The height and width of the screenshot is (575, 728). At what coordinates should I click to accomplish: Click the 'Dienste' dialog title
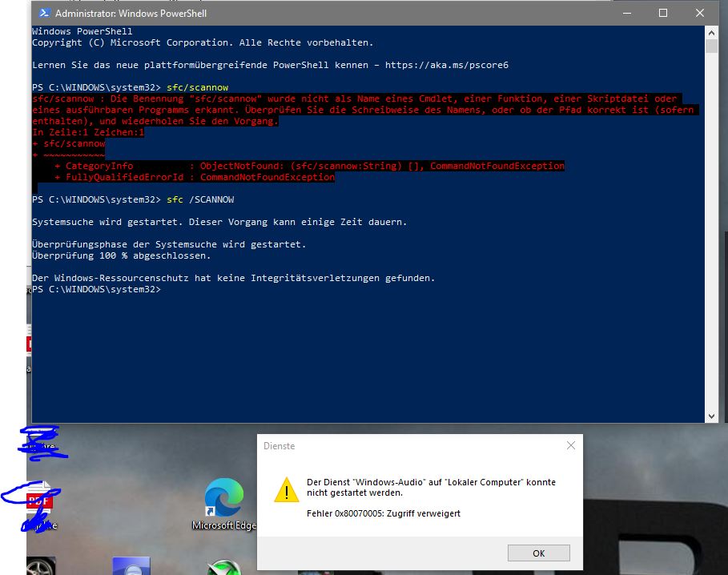pyautogui.click(x=279, y=446)
